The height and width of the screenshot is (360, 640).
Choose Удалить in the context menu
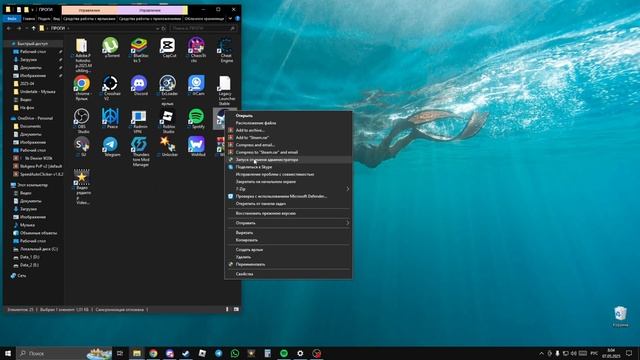pyautogui.click(x=288, y=257)
